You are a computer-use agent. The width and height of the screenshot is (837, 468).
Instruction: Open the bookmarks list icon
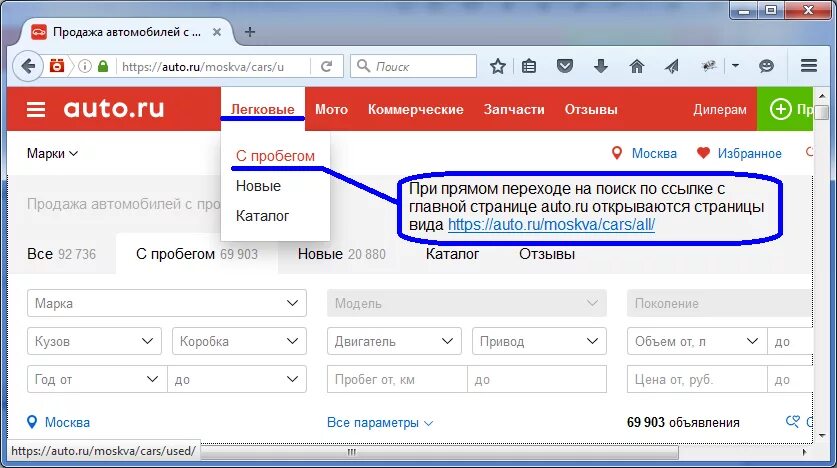pyautogui.click(x=529, y=66)
